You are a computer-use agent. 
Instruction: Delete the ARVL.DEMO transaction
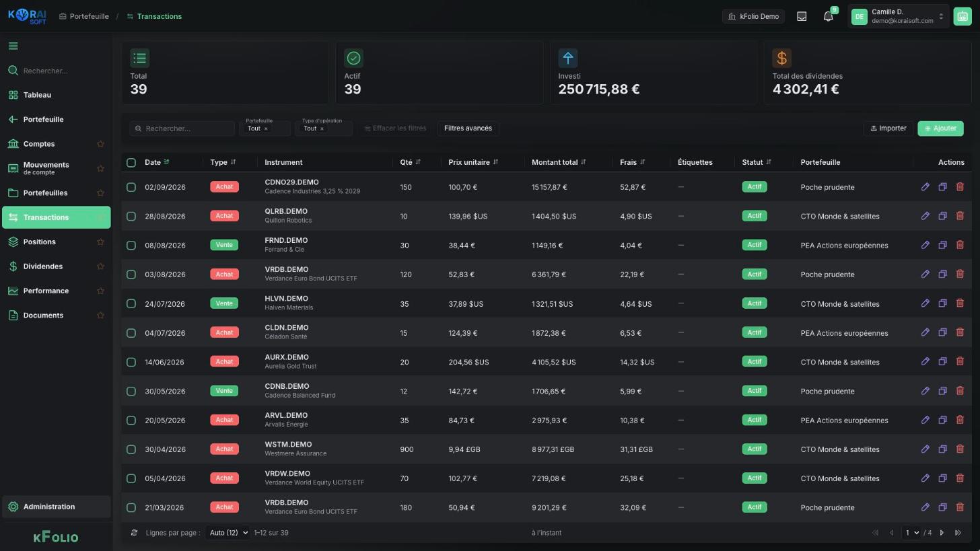coord(960,420)
